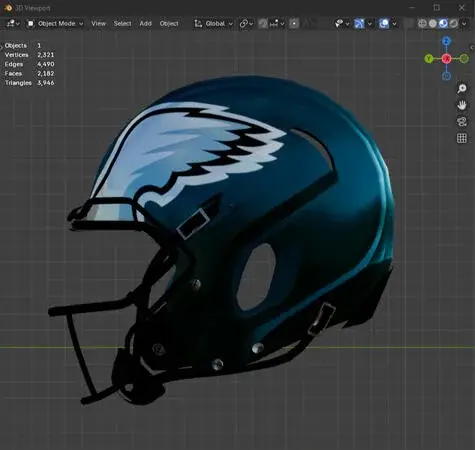Click the zoom magnifier viewport icon
475x450 pixels.
click(x=462, y=89)
